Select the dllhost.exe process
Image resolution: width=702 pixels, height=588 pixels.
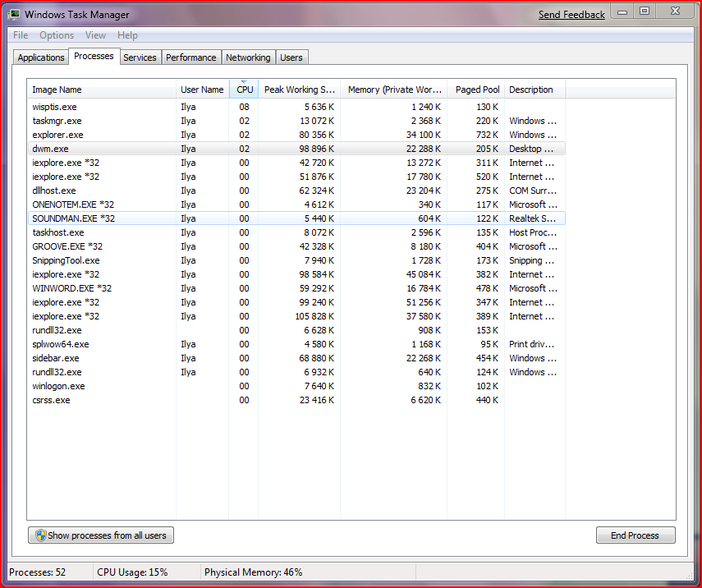click(296, 191)
